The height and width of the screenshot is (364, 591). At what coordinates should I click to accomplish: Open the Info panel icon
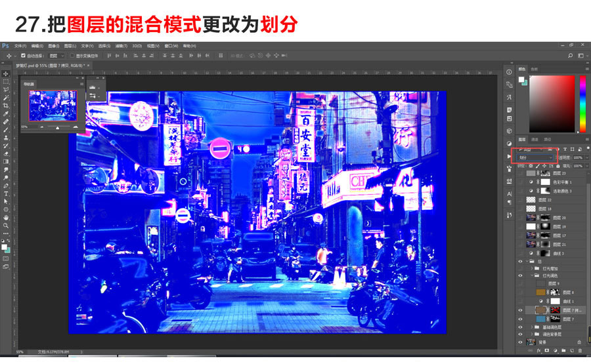pos(509,72)
